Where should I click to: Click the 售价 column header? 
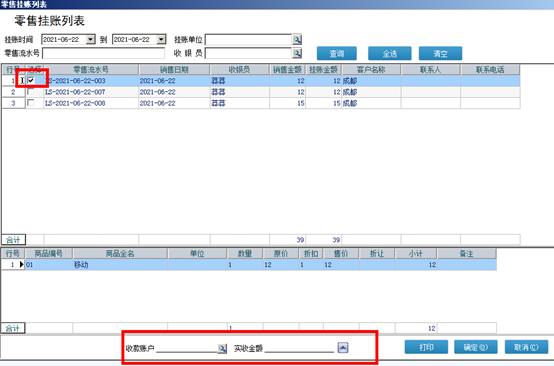pos(341,253)
